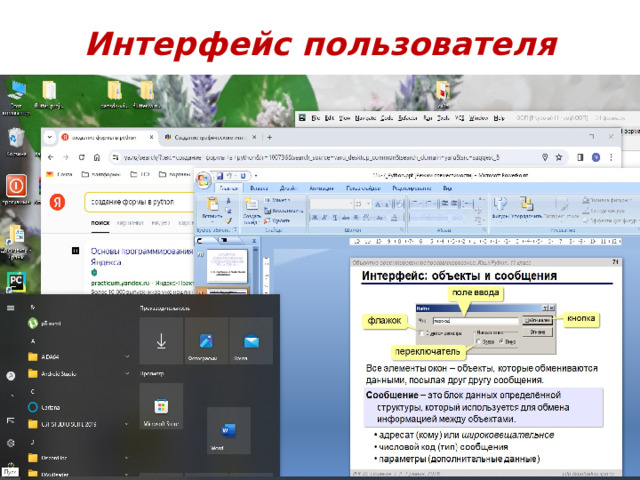
Task: Click the hamburger icon in Start menu
Action: pyautogui.click(x=11, y=308)
